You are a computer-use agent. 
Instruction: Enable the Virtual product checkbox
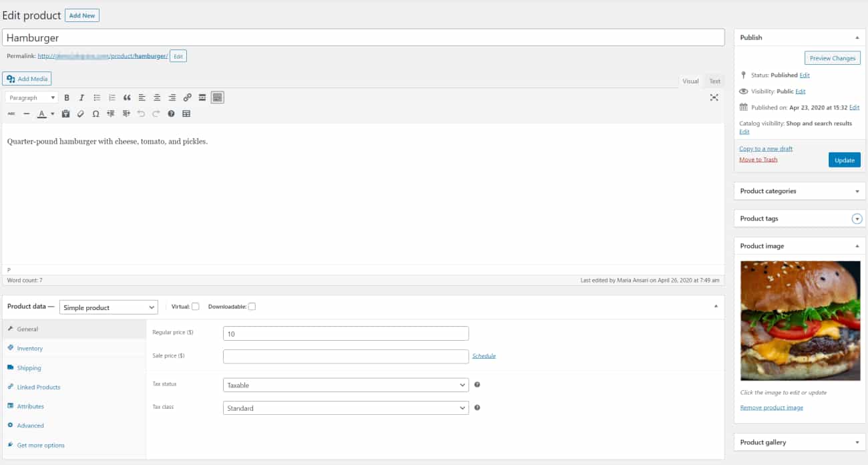[196, 307]
